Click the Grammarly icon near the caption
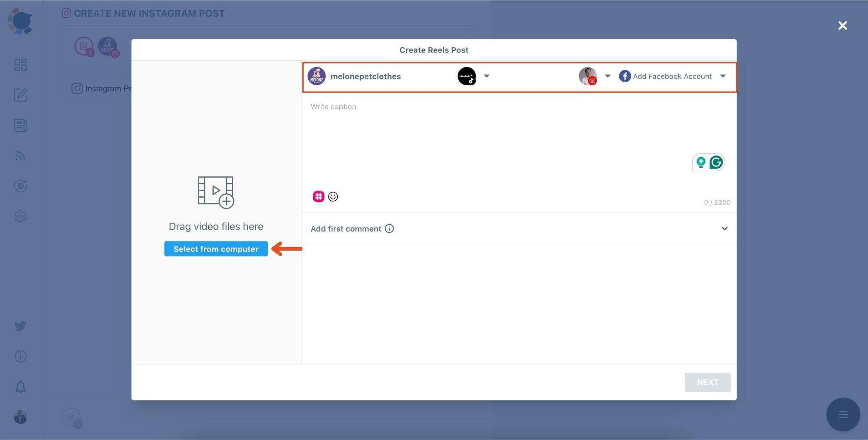This screenshot has height=440, width=868. pos(717,162)
